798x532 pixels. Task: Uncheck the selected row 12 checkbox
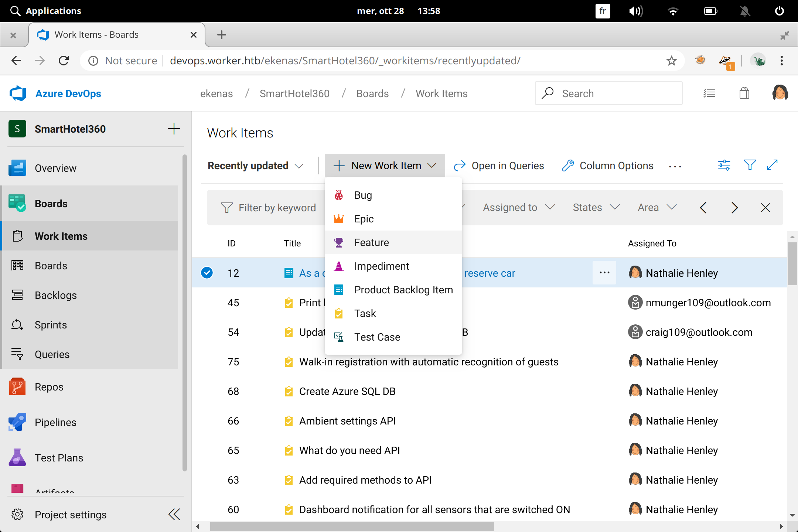(x=207, y=273)
